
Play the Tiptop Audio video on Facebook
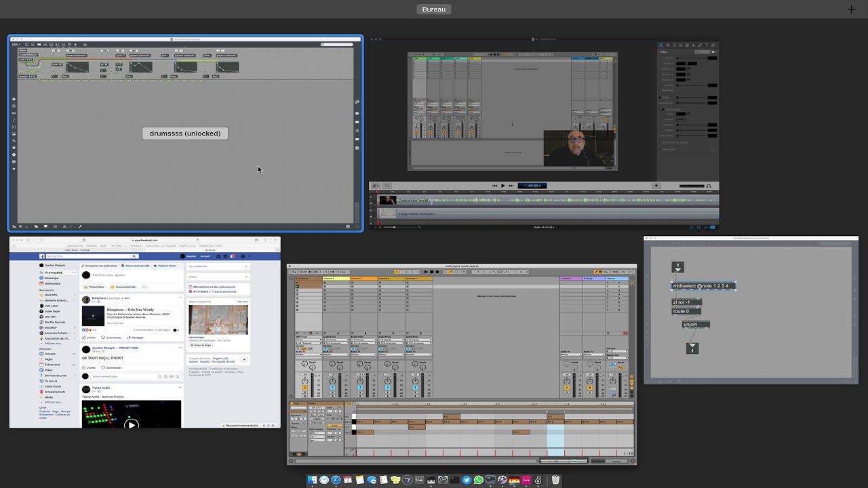pos(132,425)
